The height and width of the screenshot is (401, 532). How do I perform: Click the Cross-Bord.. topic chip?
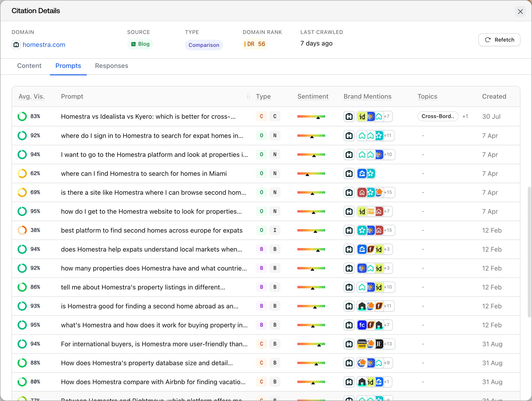click(x=438, y=116)
